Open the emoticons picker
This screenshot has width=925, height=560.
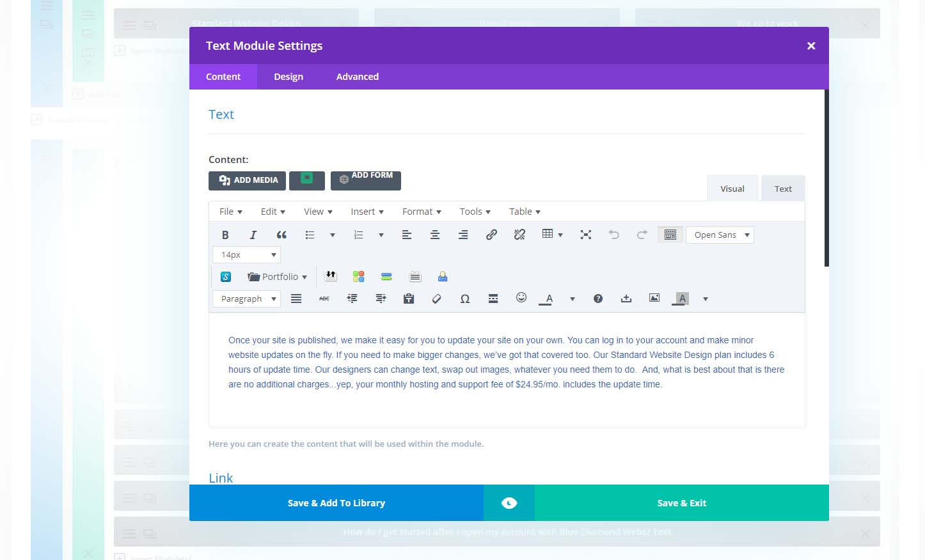pos(521,298)
